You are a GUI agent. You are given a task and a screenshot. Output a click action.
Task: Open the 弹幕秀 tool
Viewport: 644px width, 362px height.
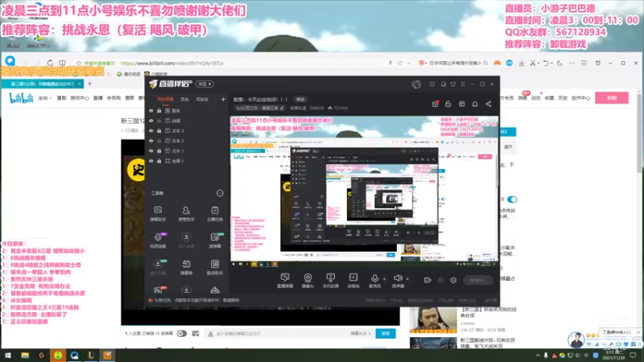click(x=186, y=267)
